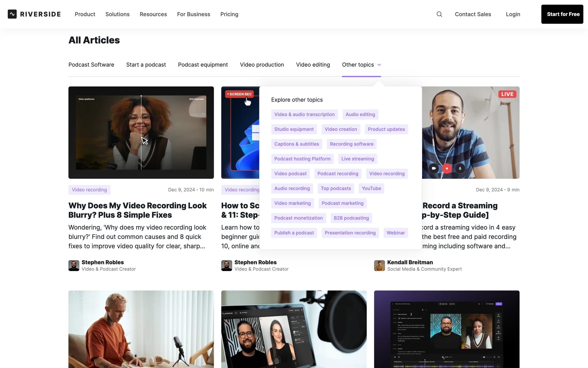Screen dimensions: 588x368
Task: Click the LIVE badge on thumbnail
Action: tap(507, 94)
